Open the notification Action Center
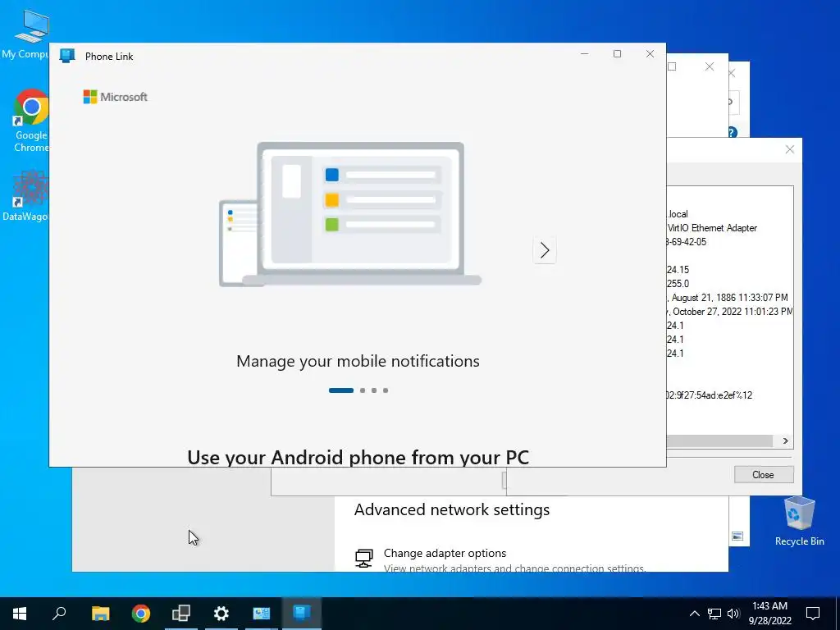 click(x=813, y=614)
